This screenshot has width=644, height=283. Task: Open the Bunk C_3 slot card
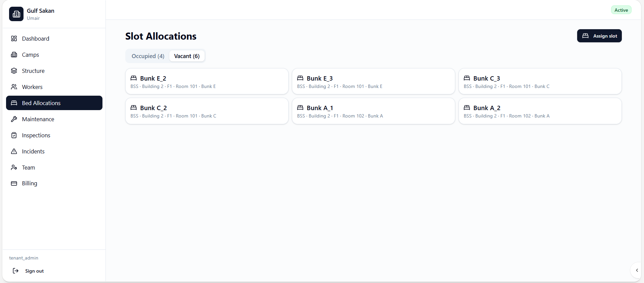coord(540,82)
